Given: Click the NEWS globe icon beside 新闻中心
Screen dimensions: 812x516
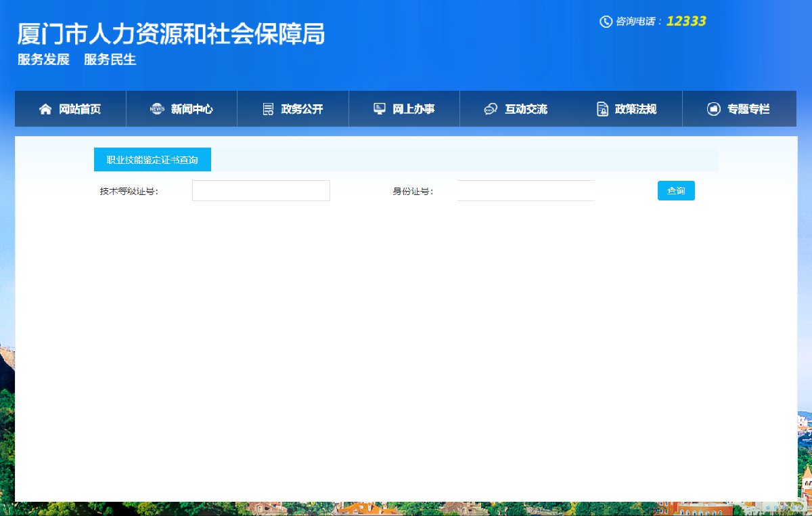Looking at the screenshot, I should 157,109.
